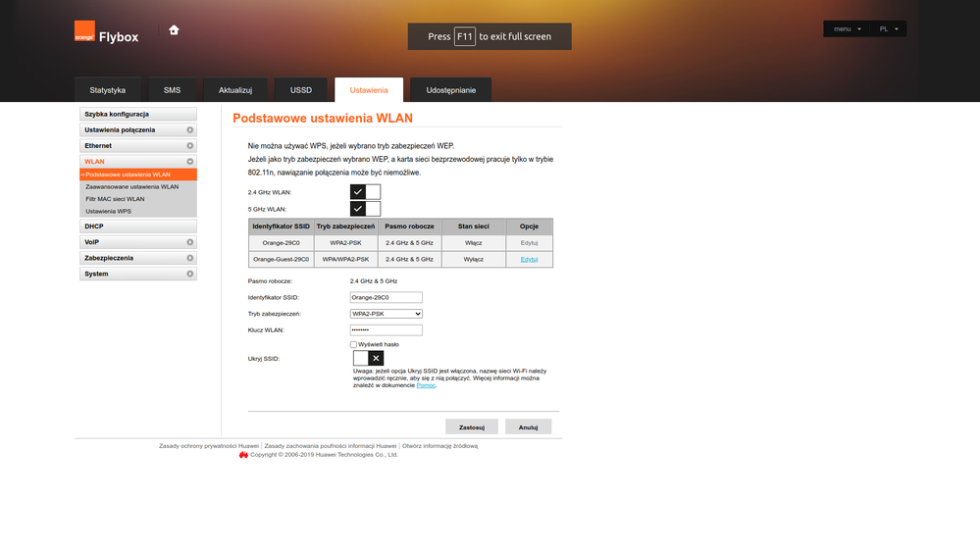Viewport: 980px width, 551px height.
Task: Switch to the Statystyka tab
Action: point(108,90)
